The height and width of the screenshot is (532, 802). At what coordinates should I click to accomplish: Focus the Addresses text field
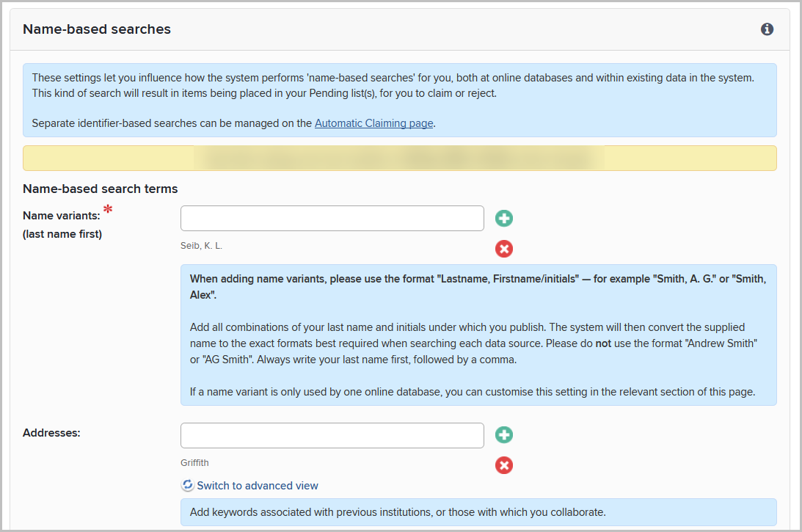(x=332, y=435)
